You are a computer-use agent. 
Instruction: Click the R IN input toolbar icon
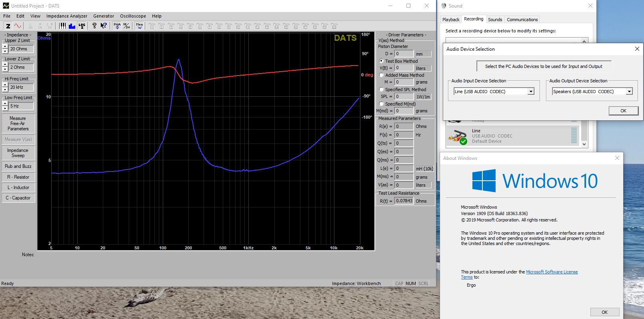point(40,26)
